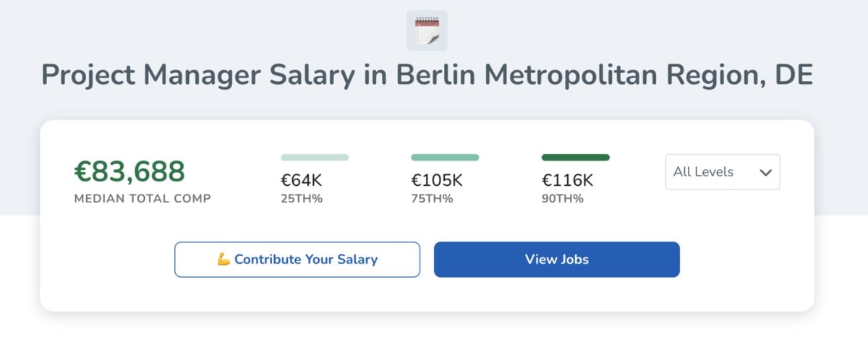The width and height of the screenshot is (868, 350).
Task: Click the €64K salary value
Action: coord(301,180)
